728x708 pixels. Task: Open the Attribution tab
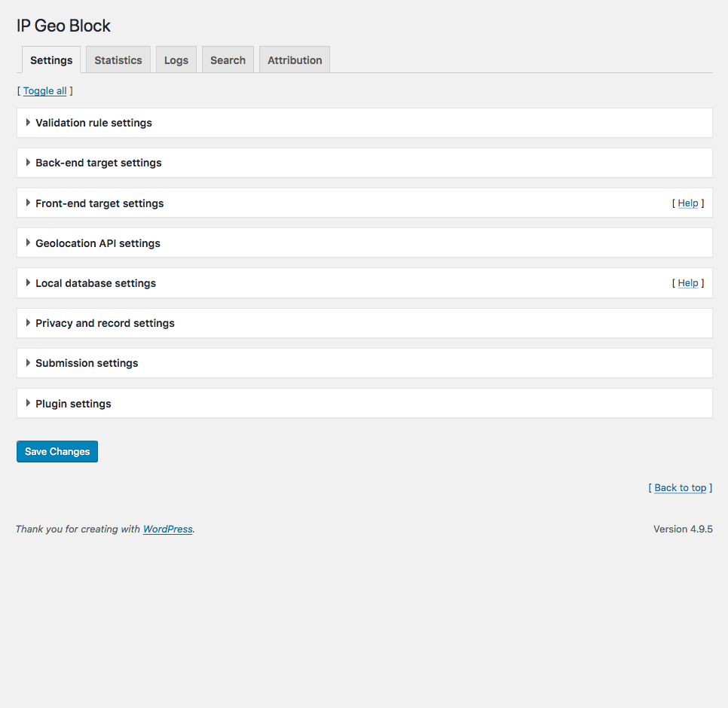(x=295, y=60)
